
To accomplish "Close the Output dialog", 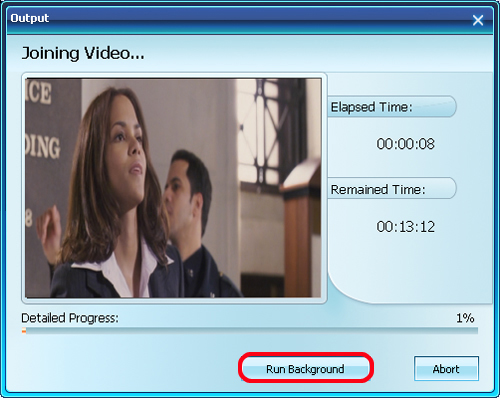I will click(478, 20).
